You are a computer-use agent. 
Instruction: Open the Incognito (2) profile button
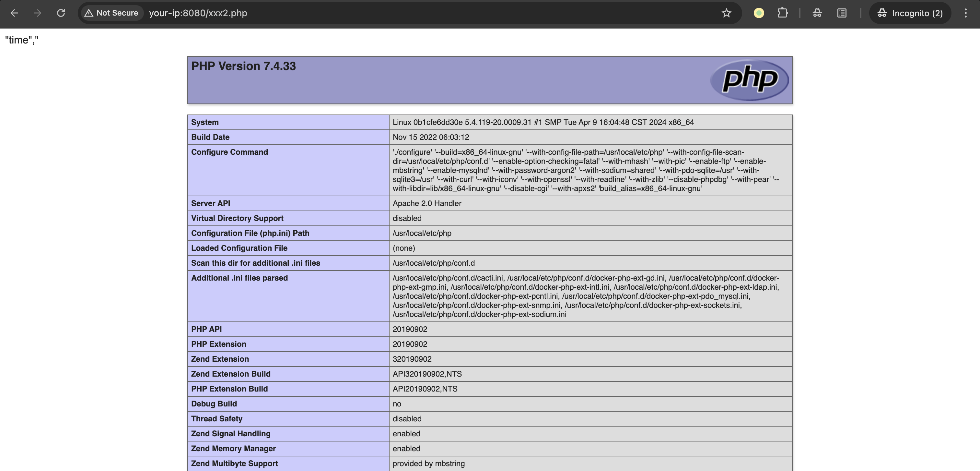click(910, 13)
